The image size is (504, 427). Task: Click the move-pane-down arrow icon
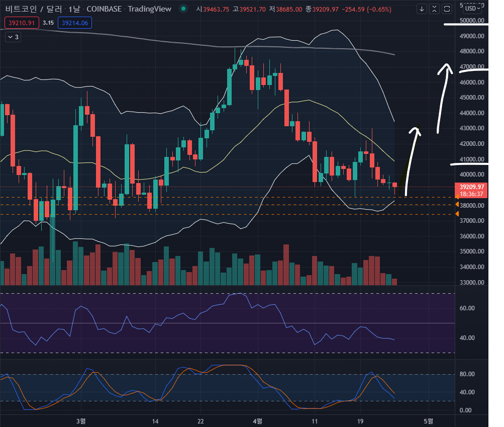coord(422,9)
